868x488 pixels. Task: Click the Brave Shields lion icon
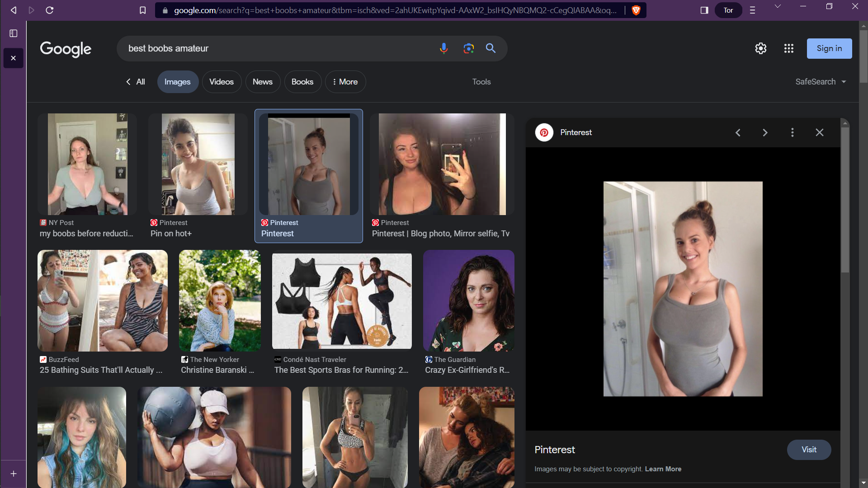(x=636, y=10)
